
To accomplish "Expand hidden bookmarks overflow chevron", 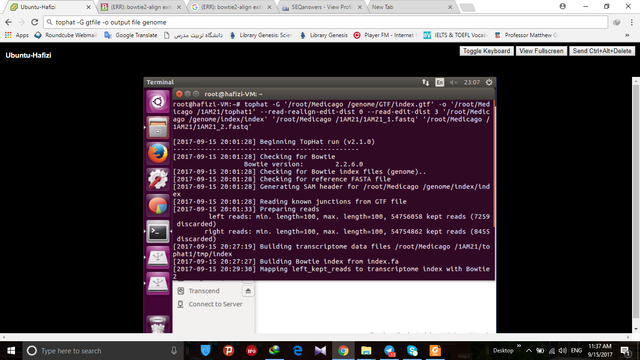I will point(627,35).
